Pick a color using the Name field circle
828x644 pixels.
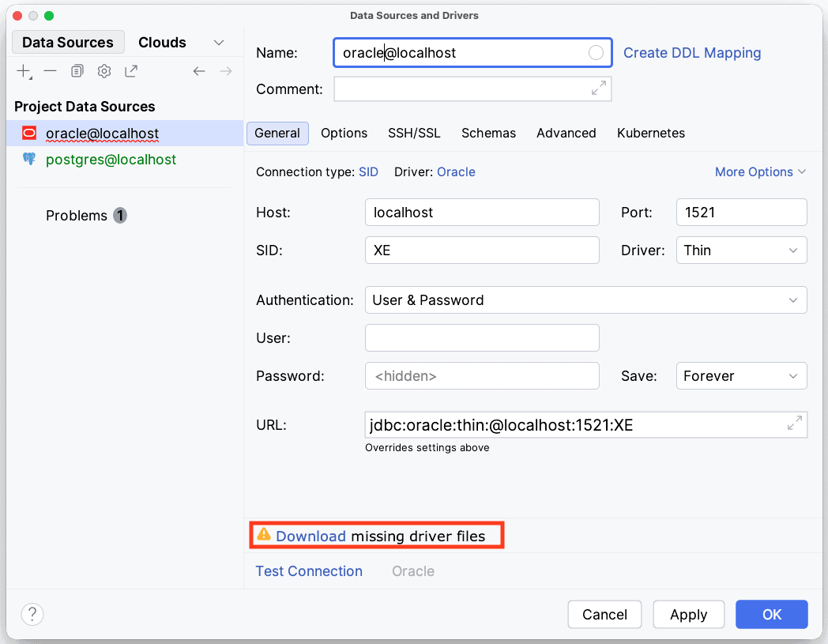(596, 53)
